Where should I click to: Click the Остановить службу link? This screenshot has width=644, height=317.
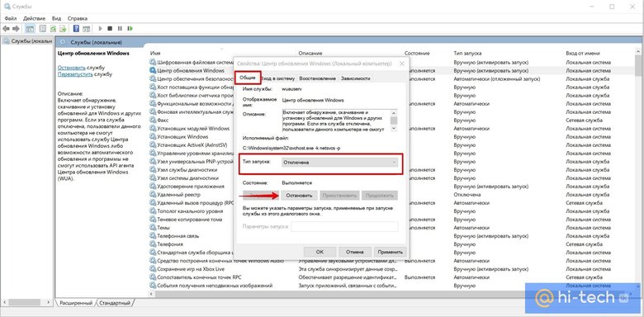pos(72,68)
